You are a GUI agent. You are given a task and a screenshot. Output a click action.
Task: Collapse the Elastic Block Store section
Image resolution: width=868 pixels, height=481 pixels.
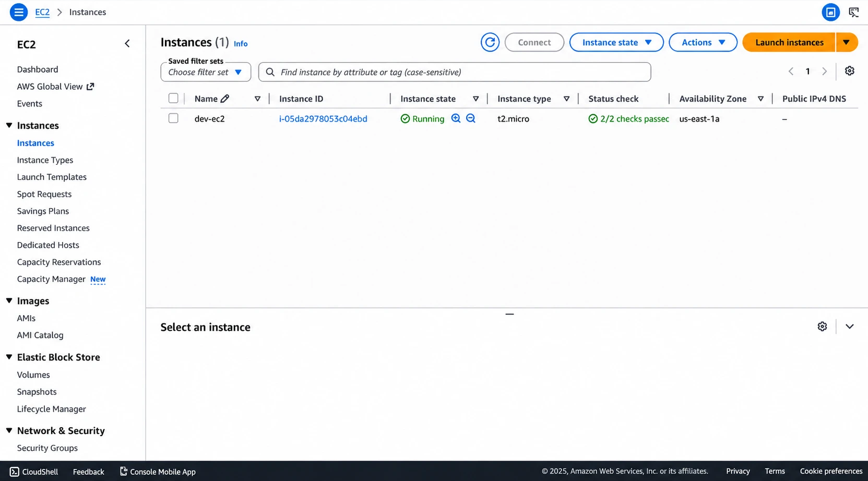[x=9, y=357]
